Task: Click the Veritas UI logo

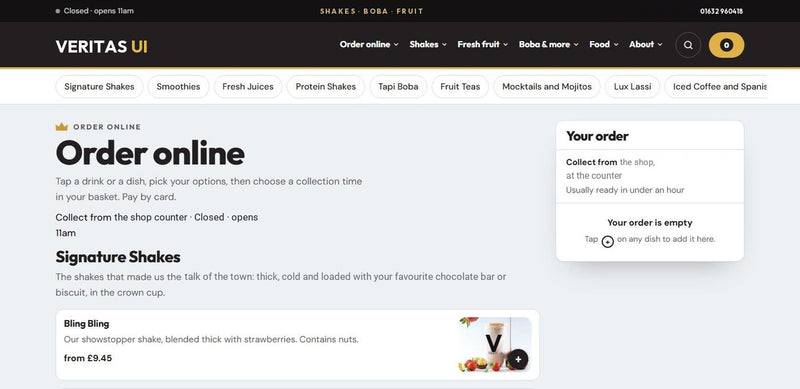Action: (x=102, y=46)
